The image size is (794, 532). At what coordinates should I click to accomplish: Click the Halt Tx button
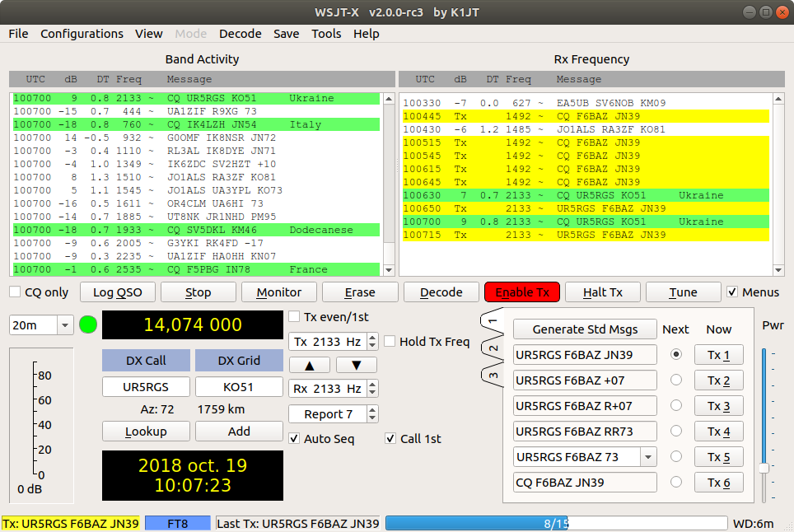(603, 292)
